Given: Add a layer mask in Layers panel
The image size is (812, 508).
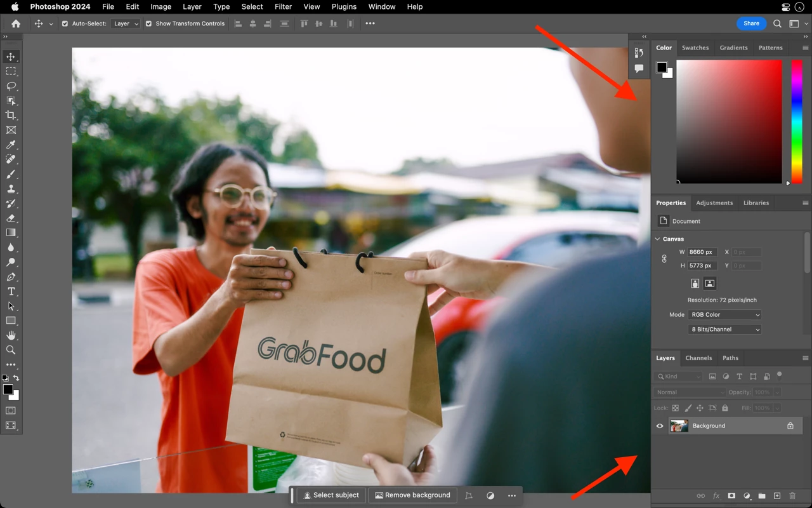Looking at the screenshot, I should 731,496.
